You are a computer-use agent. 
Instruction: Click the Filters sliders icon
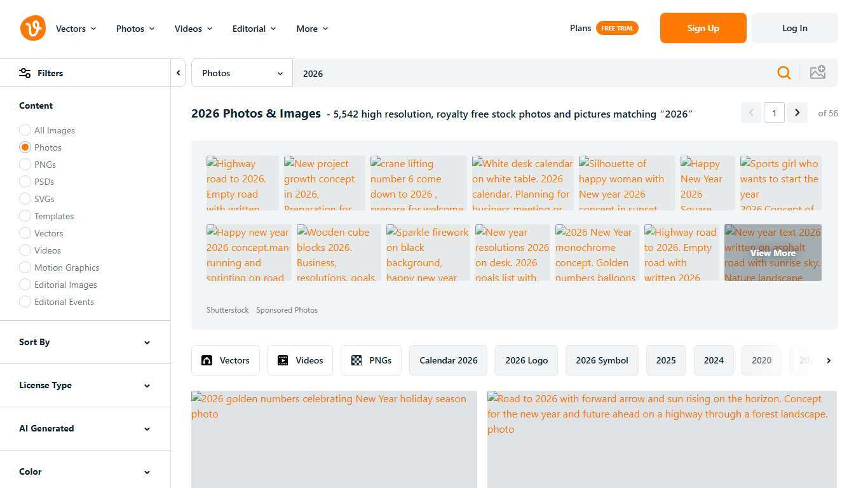point(25,73)
